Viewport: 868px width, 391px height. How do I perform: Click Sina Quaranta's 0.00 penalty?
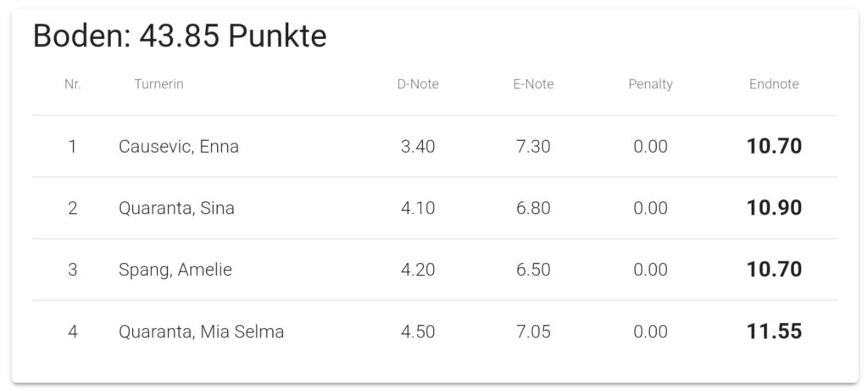[x=650, y=209]
